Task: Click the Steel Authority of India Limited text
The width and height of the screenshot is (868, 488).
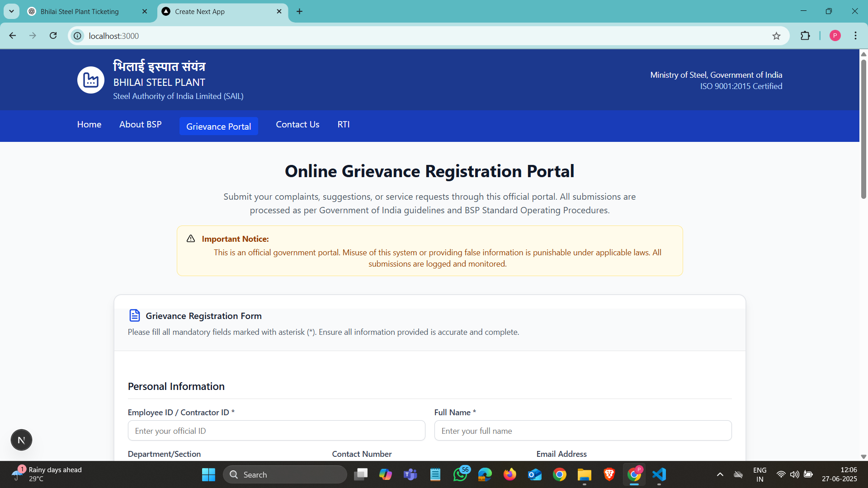Action: click(178, 96)
